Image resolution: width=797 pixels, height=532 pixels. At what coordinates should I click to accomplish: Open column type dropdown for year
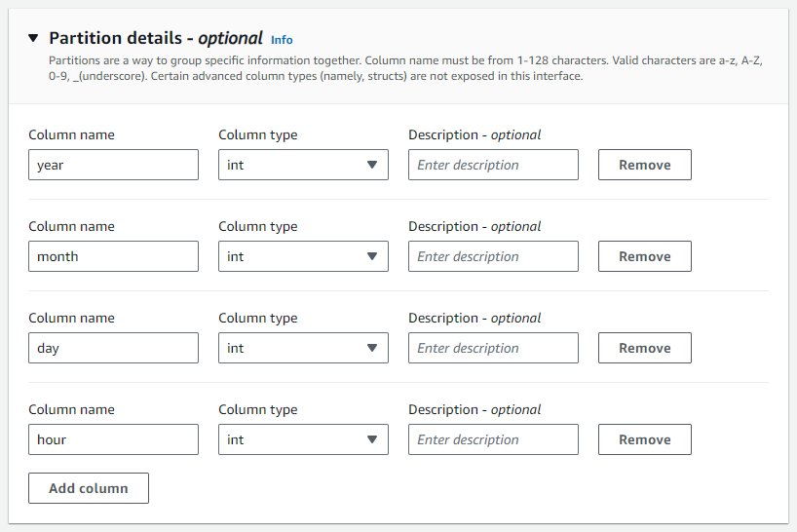coord(303,165)
